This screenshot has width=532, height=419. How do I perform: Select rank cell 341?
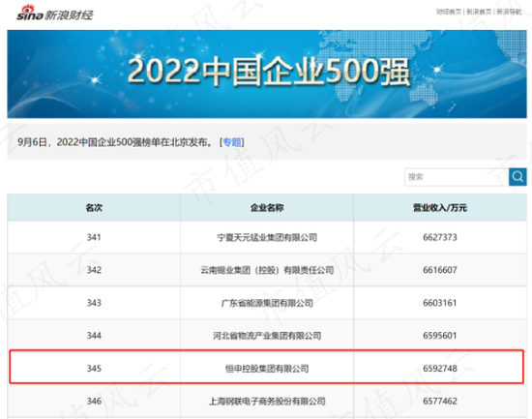94,237
